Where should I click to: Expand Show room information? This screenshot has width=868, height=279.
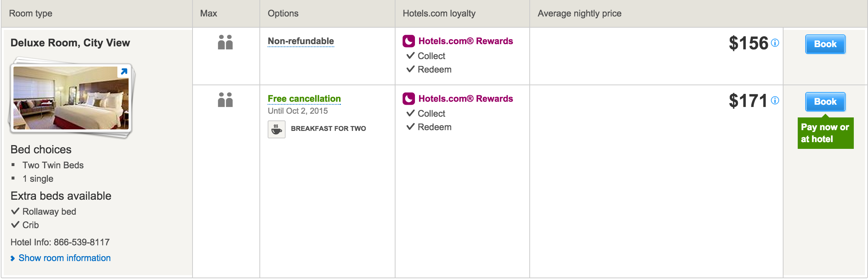click(64, 258)
